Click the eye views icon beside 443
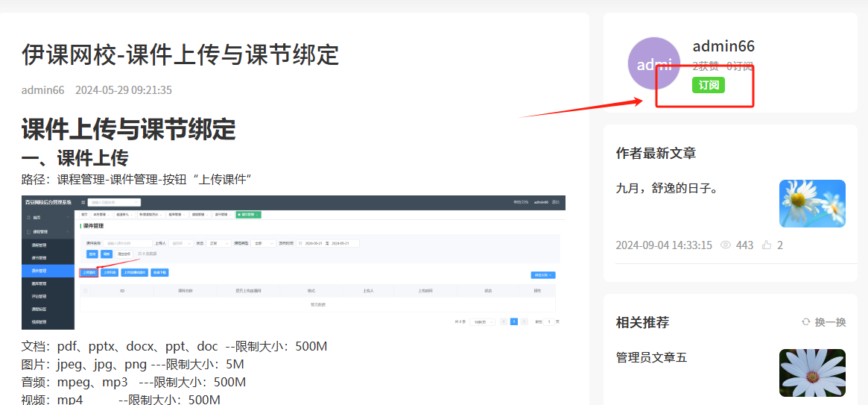This screenshot has height=405, width=868. pos(726,245)
